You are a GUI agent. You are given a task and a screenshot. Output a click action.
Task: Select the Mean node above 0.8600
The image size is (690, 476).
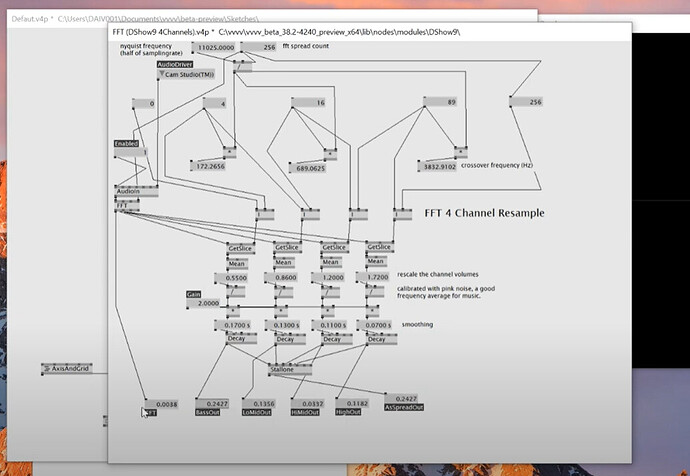coord(284,262)
